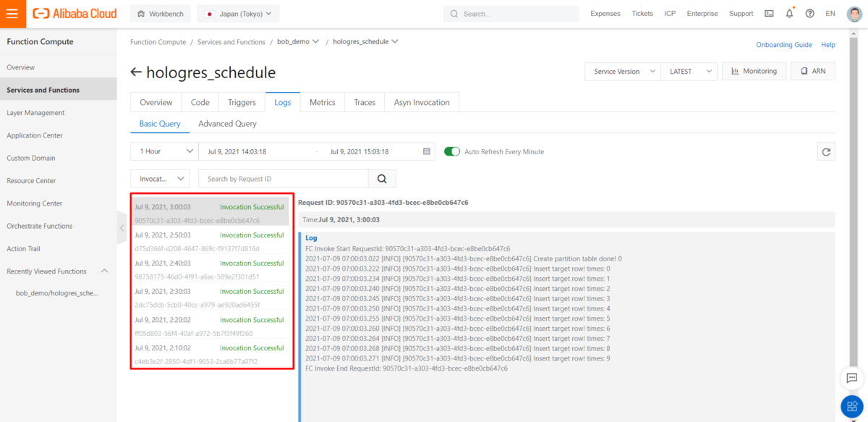868x422 pixels.
Task: Open bob_demo/hologres_sche... recent function
Action: click(58, 293)
